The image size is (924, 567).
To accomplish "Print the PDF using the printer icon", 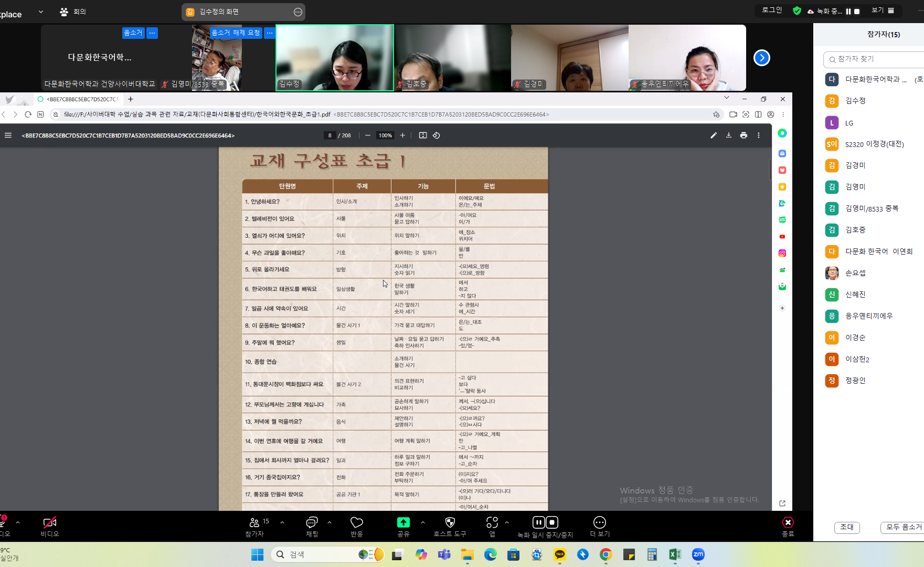I will click(x=744, y=135).
